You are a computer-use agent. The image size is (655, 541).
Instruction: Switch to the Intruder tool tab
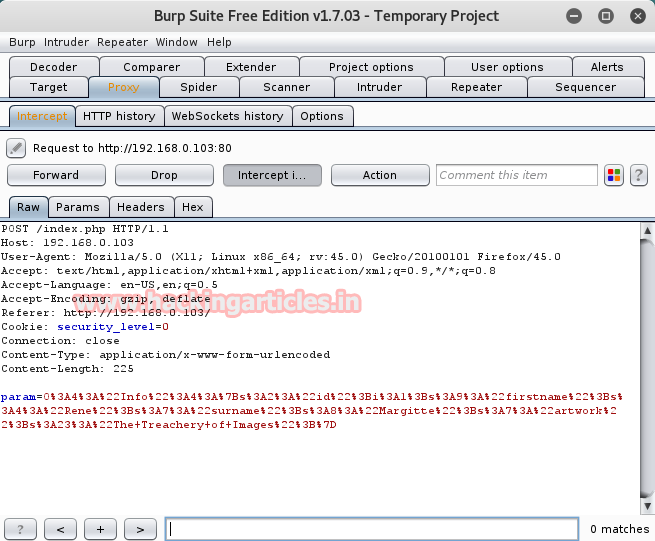click(x=380, y=87)
